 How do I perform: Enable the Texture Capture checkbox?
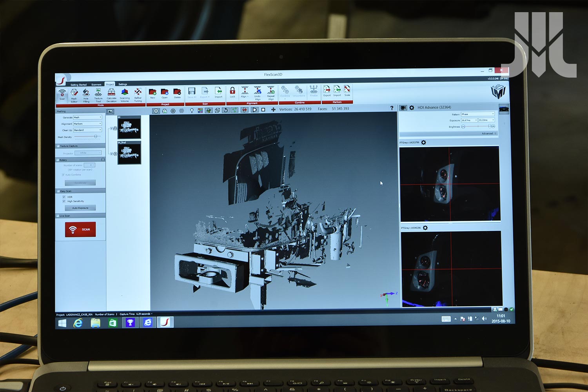58,146
